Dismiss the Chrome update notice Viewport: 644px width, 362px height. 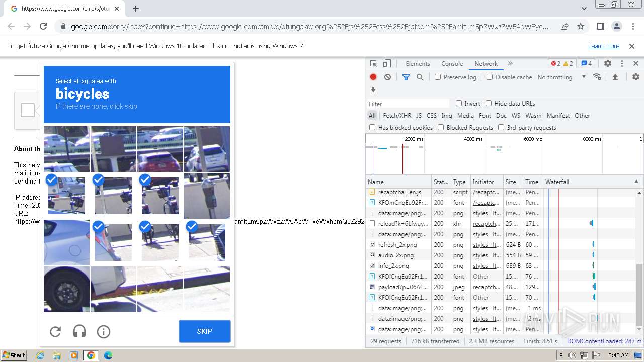click(632, 46)
